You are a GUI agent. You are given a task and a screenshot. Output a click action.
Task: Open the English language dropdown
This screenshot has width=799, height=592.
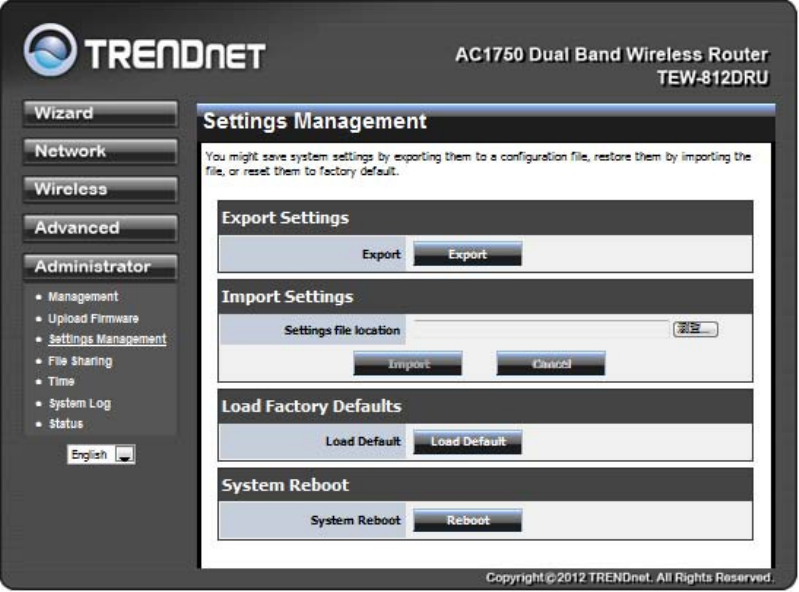[x=101, y=454]
